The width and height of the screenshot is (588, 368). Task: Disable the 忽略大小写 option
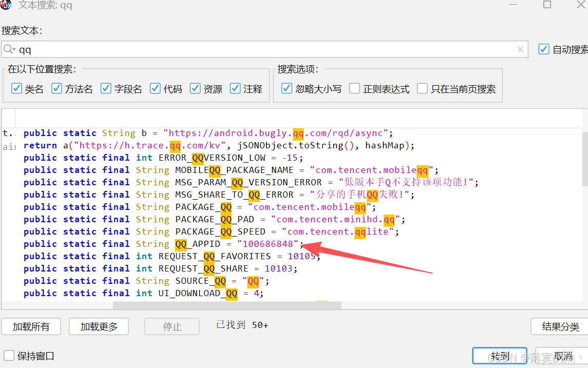click(x=287, y=88)
